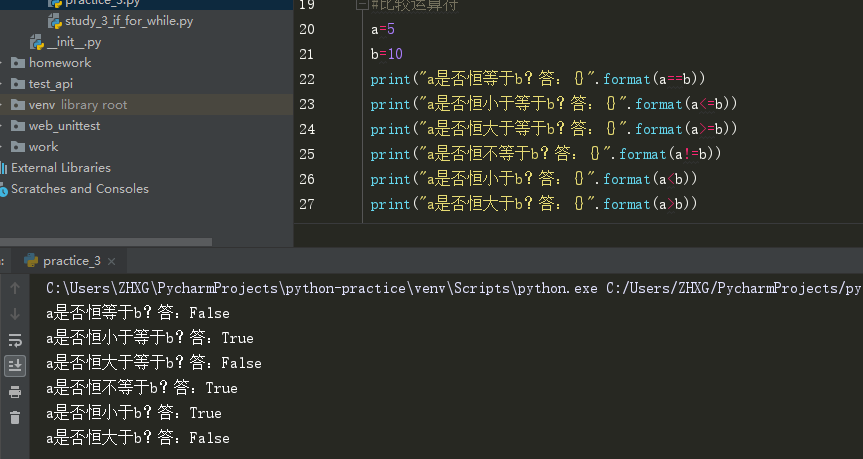Expand the homework folder arrow

tap(2, 63)
